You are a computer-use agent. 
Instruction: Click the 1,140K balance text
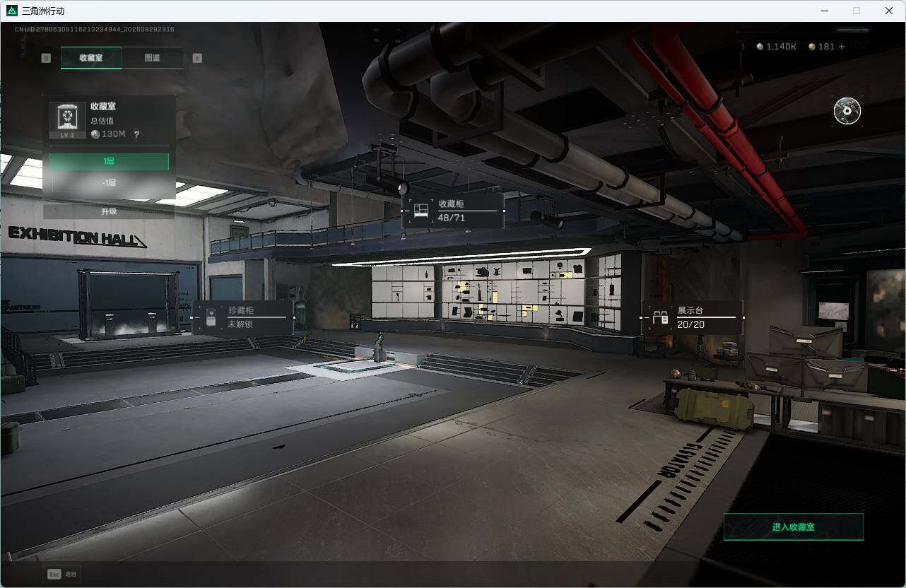pos(781,47)
